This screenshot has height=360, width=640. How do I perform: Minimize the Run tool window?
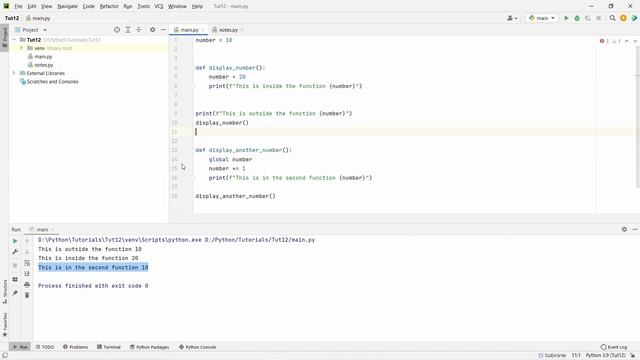635,229
